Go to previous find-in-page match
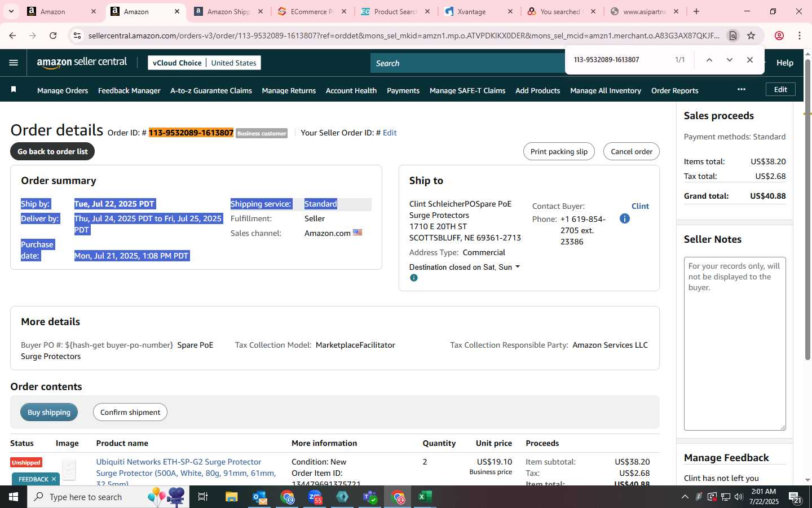 [x=709, y=60]
